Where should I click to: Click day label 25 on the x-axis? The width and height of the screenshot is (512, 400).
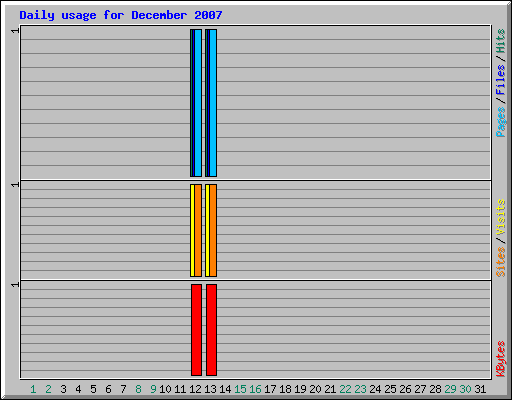pos(390,389)
